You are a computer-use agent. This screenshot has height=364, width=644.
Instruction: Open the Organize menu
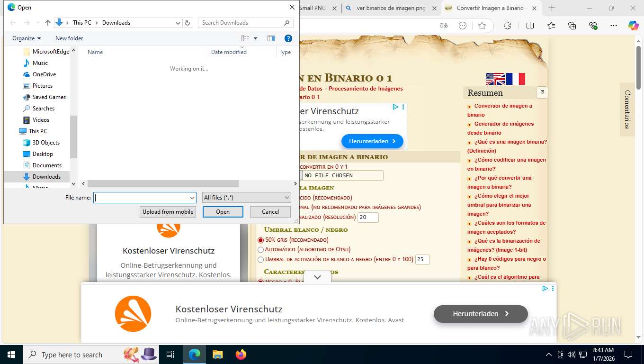(27, 38)
